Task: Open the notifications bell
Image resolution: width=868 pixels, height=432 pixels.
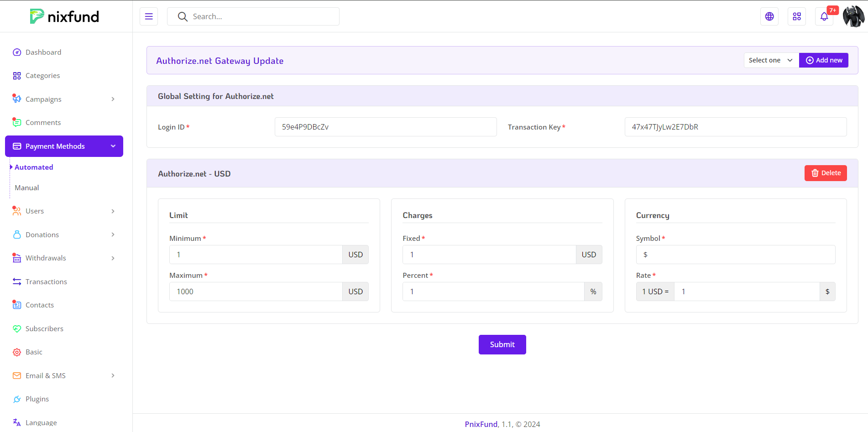Action: [x=824, y=16]
